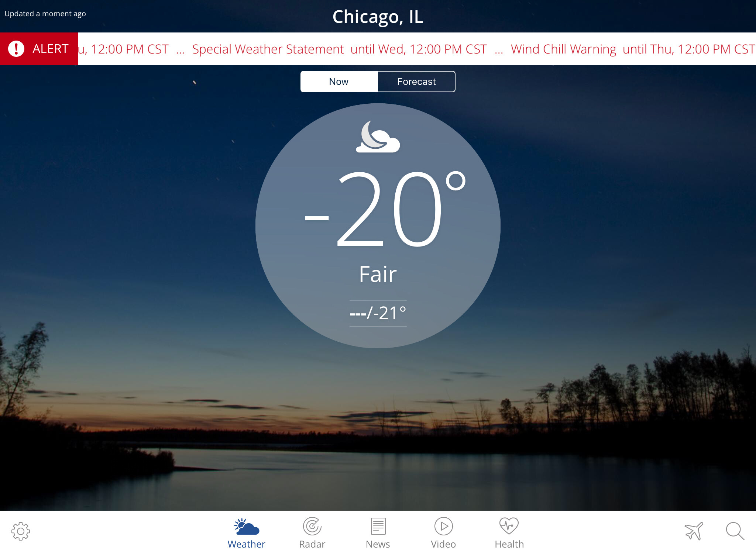Screen dimensions: 756x552
Task: Open the Health tab
Action: coord(509,533)
